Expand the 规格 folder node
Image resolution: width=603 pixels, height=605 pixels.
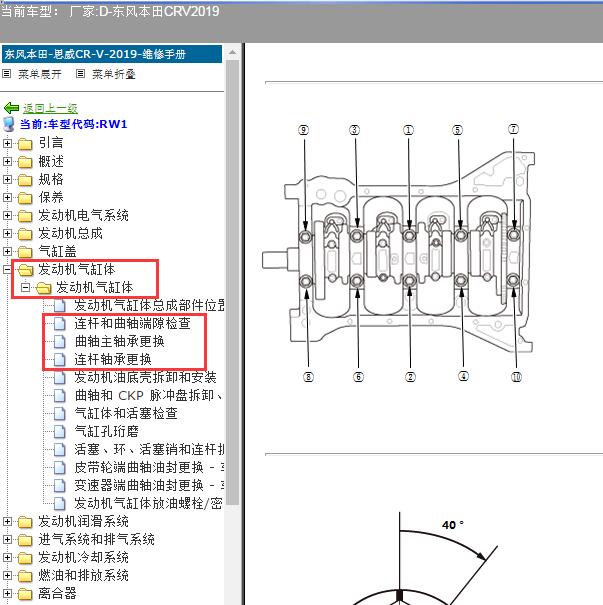pyautogui.click(x=7, y=179)
